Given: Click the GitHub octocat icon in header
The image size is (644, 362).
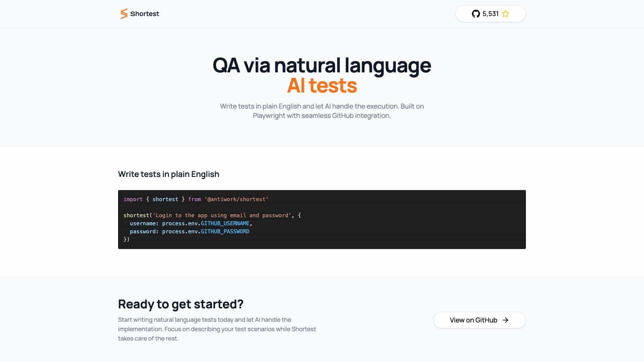Looking at the screenshot, I should 476,14.
